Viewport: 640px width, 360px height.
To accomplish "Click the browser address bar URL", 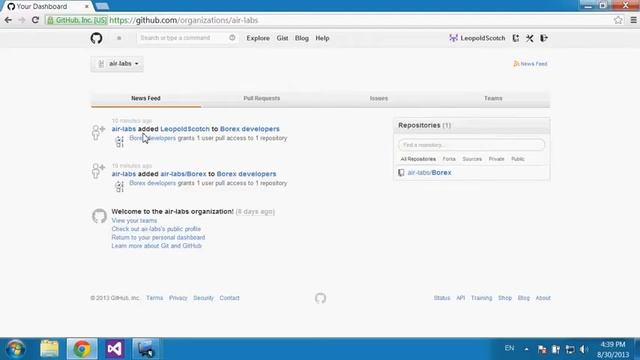I will point(184,20).
